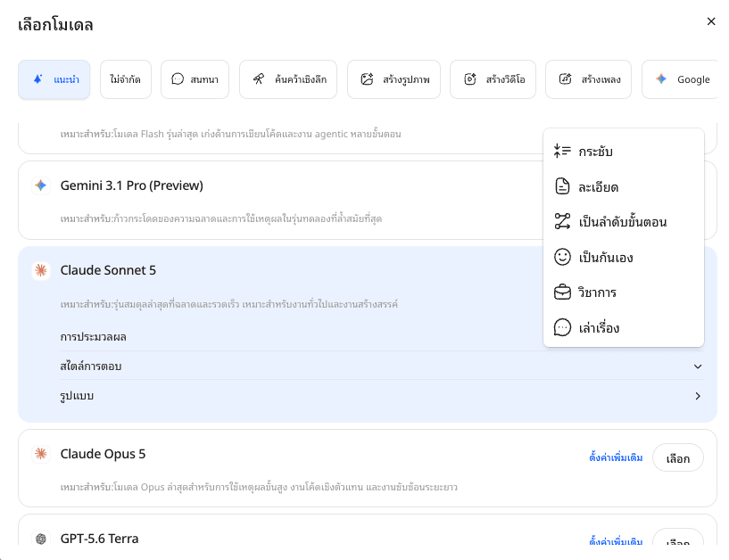This screenshot has height=560, width=729.
Task: Click the telescope icon for ค้นคว้าเชิงลึก
Action: [259, 79]
